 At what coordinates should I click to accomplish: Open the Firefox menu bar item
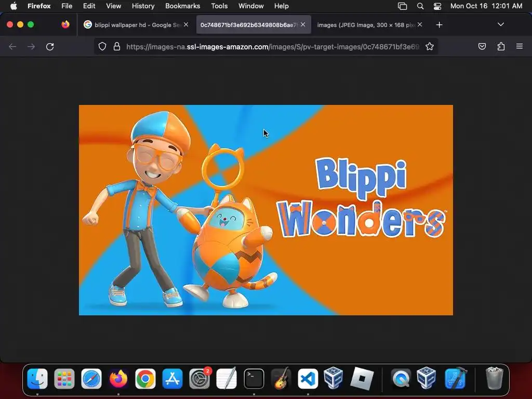coord(39,6)
